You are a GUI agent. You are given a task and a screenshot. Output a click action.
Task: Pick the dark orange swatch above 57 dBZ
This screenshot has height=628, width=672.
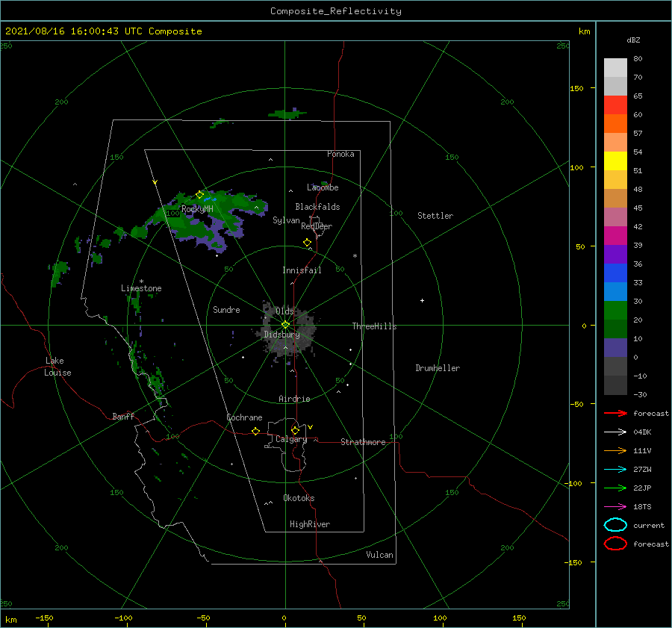click(615, 123)
